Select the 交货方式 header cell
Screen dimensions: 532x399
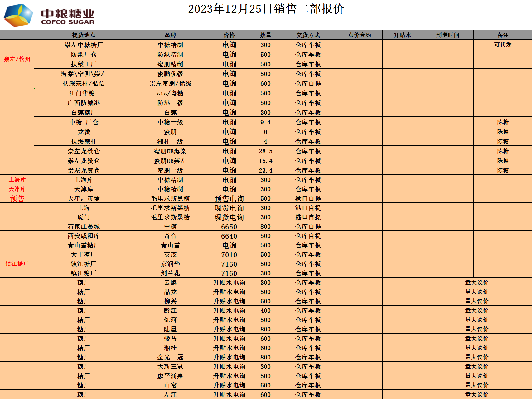308,35
